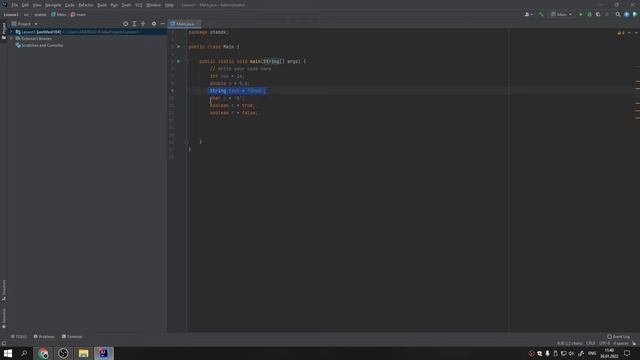Screen dimensions: 640x360
Task: Click the IDE update icon at top-right
Action: click(x=627, y=14)
